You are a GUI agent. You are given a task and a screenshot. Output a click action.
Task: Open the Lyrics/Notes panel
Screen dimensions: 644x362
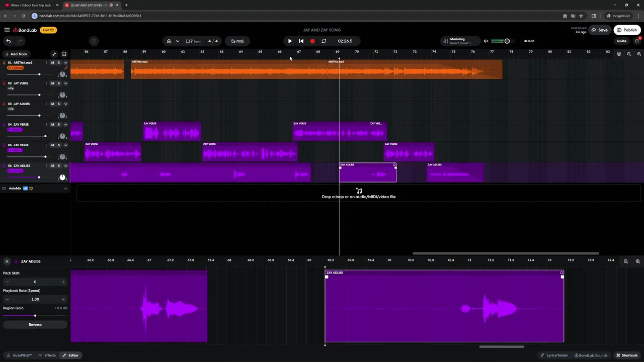coord(554,355)
